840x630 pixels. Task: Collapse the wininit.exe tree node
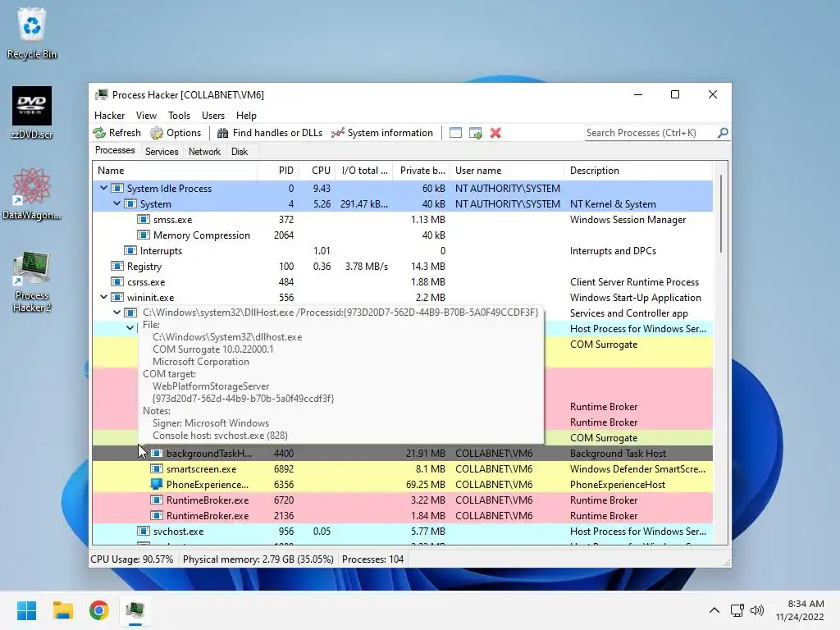tap(103, 297)
